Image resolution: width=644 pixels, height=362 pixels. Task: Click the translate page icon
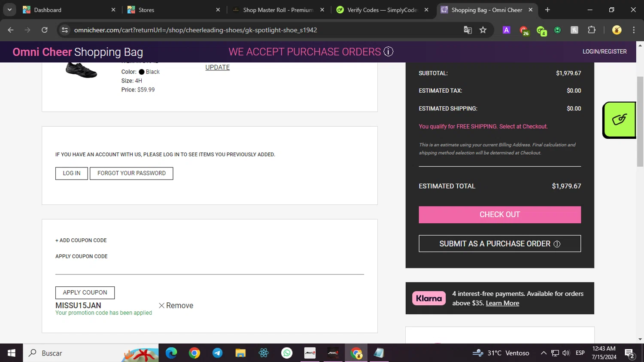coord(468,30)
